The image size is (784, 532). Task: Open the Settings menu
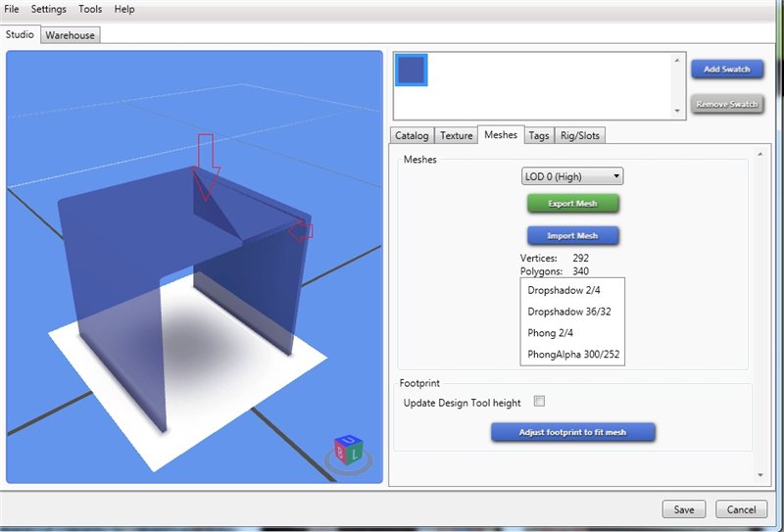[49, 9]
